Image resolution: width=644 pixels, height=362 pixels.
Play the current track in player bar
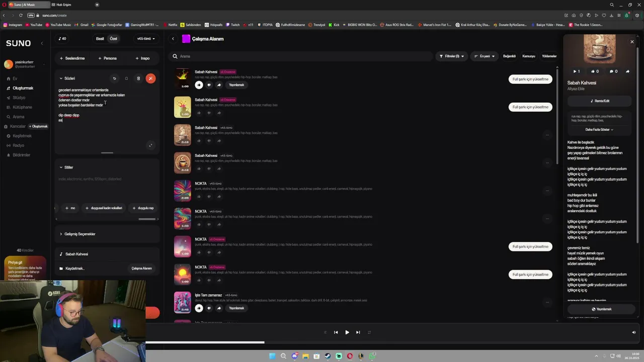pyautogui.click(x=347, y=332)
